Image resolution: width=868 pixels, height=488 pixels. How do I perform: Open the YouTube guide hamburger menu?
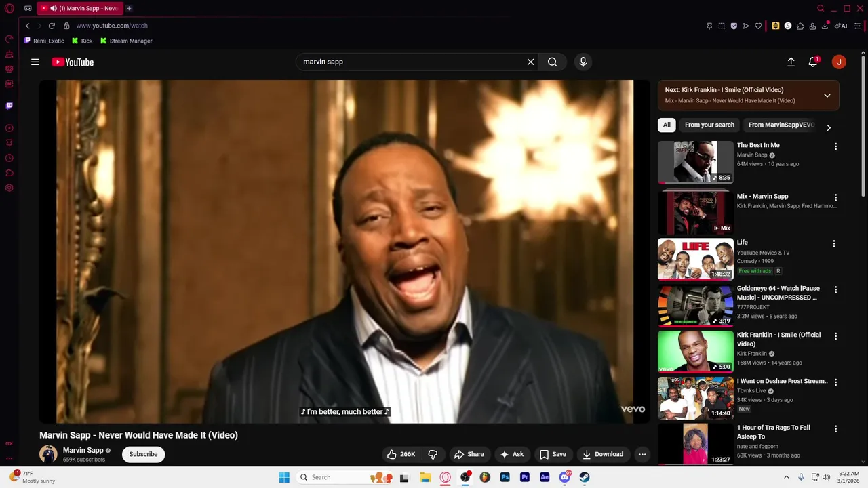point(35,62)
